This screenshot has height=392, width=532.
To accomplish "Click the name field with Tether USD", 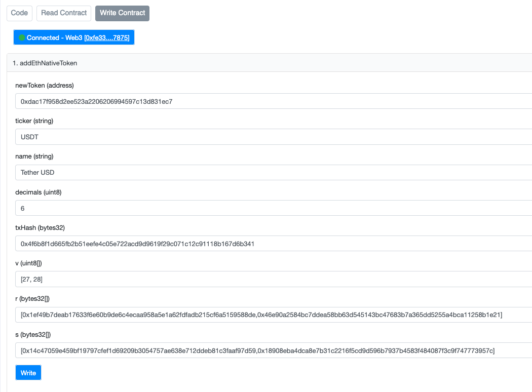I will coord(274,172).
